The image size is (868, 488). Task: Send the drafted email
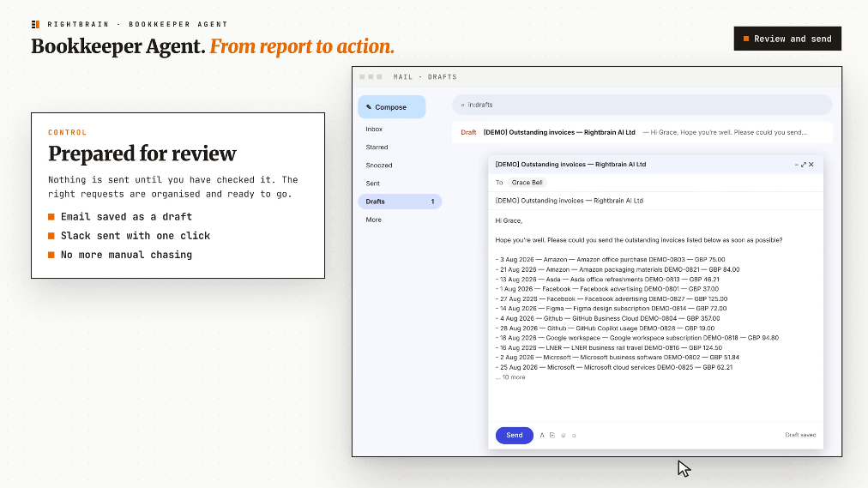515,436
